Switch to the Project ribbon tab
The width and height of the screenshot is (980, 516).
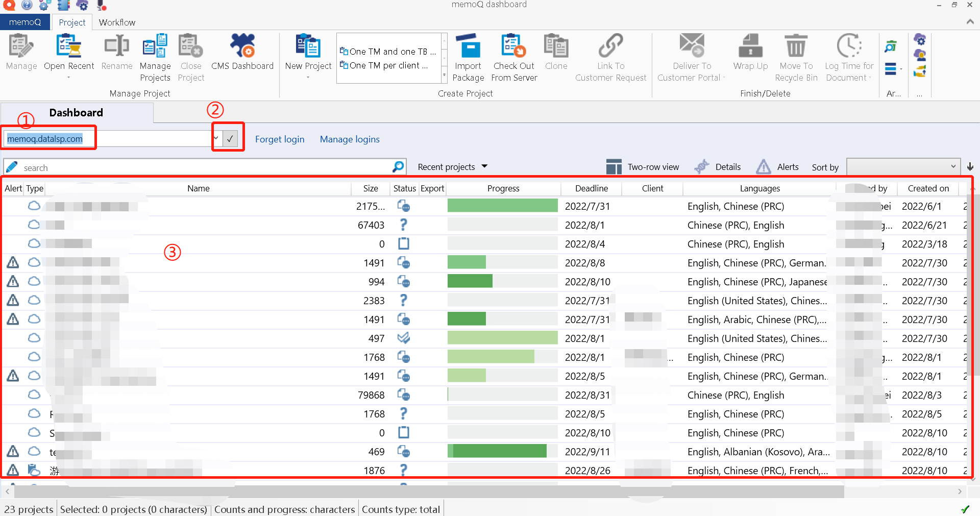coord(72,22)
